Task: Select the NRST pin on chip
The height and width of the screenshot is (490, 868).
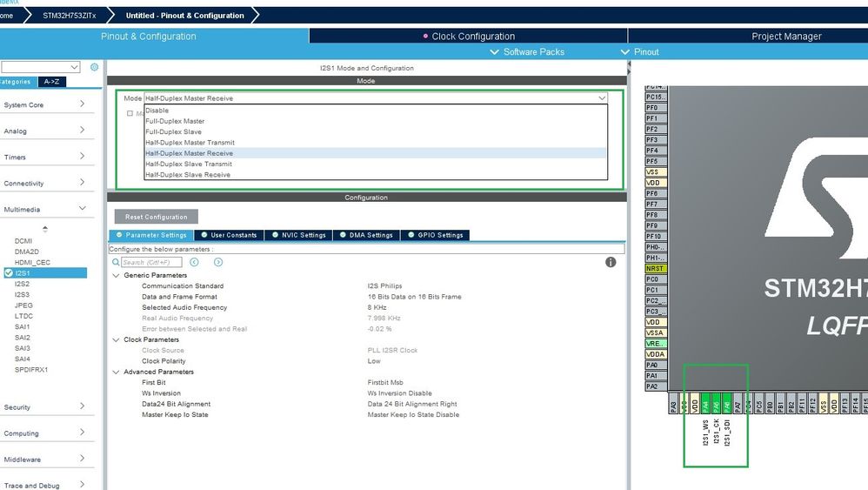Action: point(656,269)
